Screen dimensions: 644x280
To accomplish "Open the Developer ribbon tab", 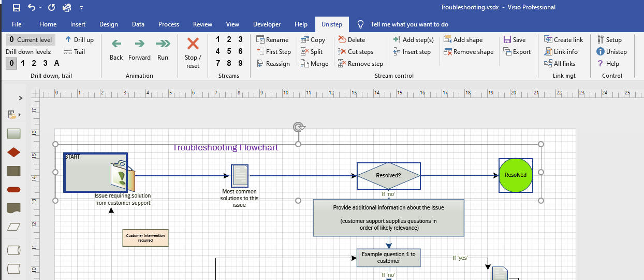I will pyautogui.click(x=267, y=24).
